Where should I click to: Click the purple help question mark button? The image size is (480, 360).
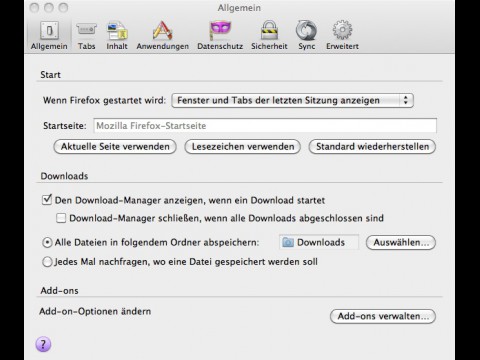[43, 344]
